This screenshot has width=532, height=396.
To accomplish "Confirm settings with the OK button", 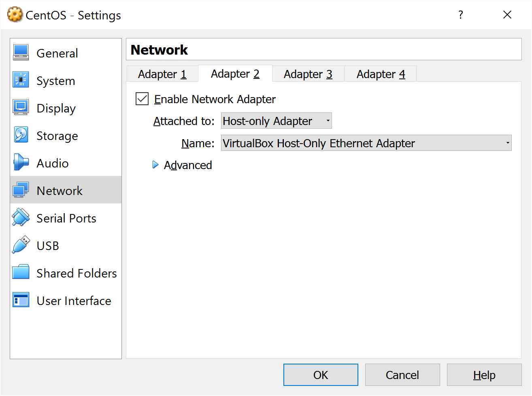I will [x=321, y=375].
